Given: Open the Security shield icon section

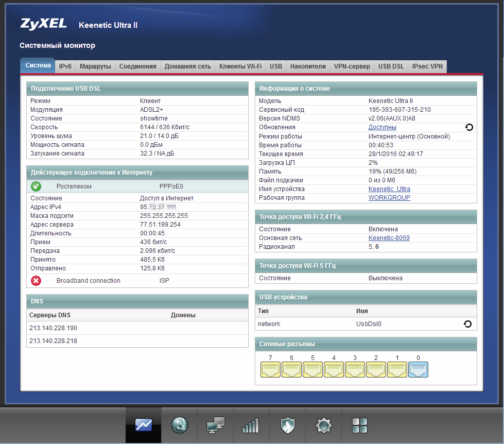Looking at the screenshot, I should tap(287, 425).
